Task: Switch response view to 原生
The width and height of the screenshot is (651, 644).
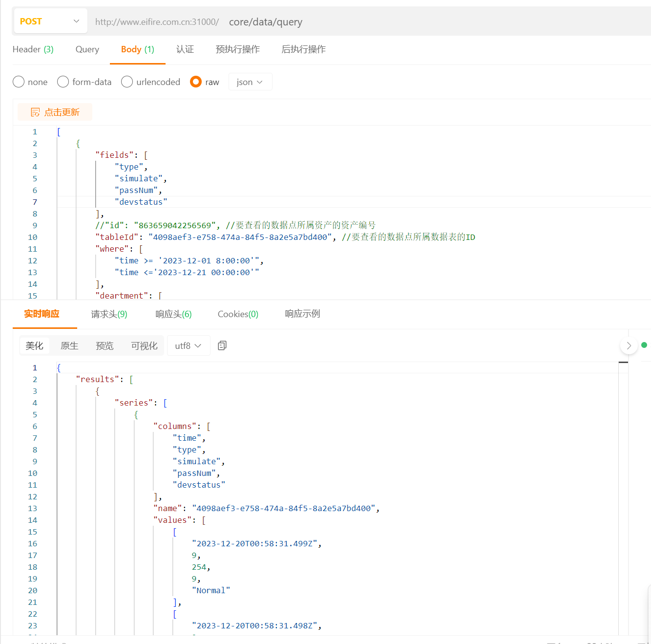Action: tap(69, 345)
